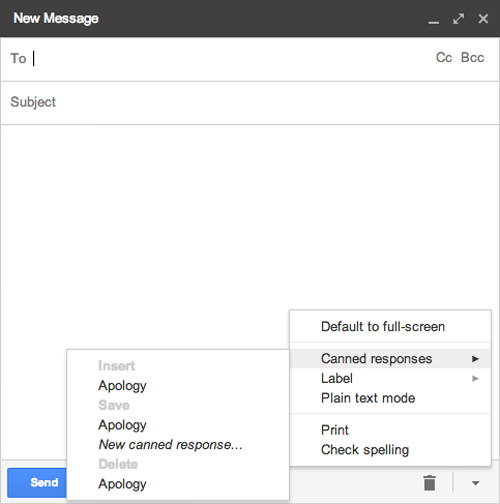Screen dimensions: 500x504
Task: Close the New Message compose window
Action: (x=483, y=19)
